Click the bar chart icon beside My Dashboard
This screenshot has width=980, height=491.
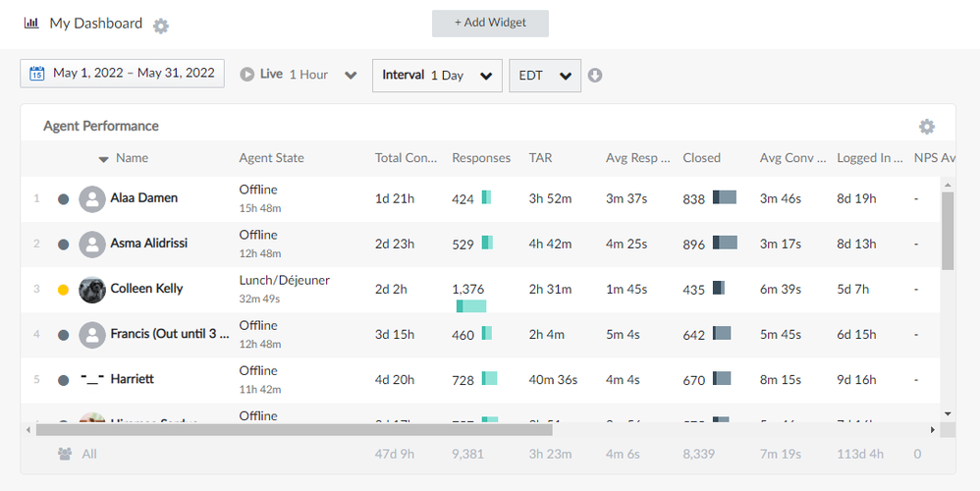(31, 24)
